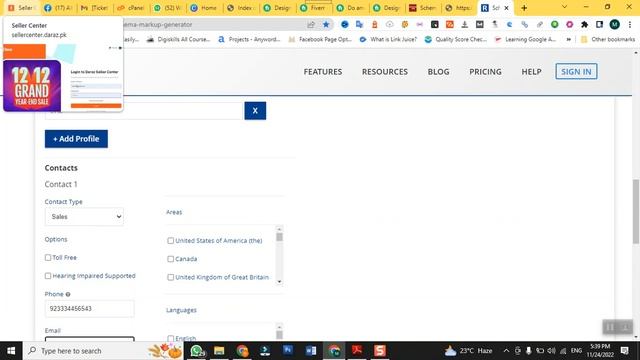Open the Snagit S icon in taskbar

click(380, 351)
